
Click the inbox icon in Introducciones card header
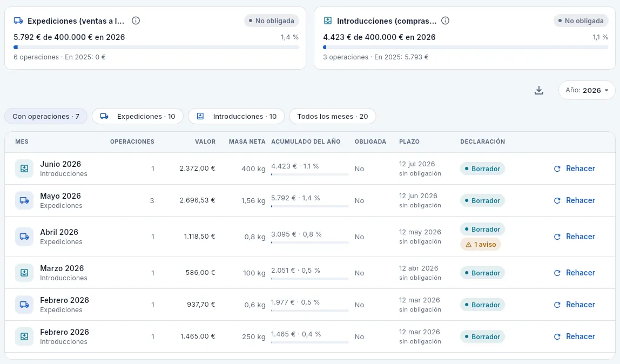click(328, 21)
